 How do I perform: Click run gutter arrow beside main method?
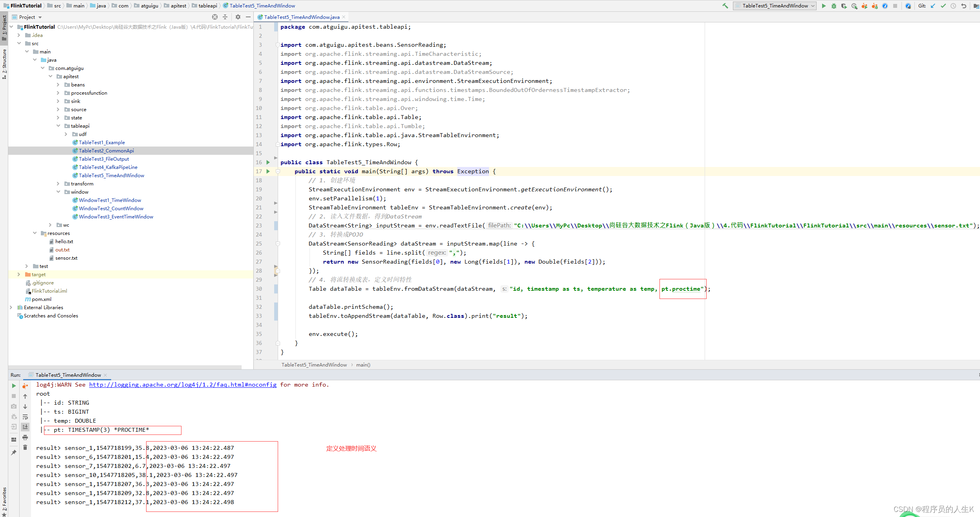[x=268, y=171]
